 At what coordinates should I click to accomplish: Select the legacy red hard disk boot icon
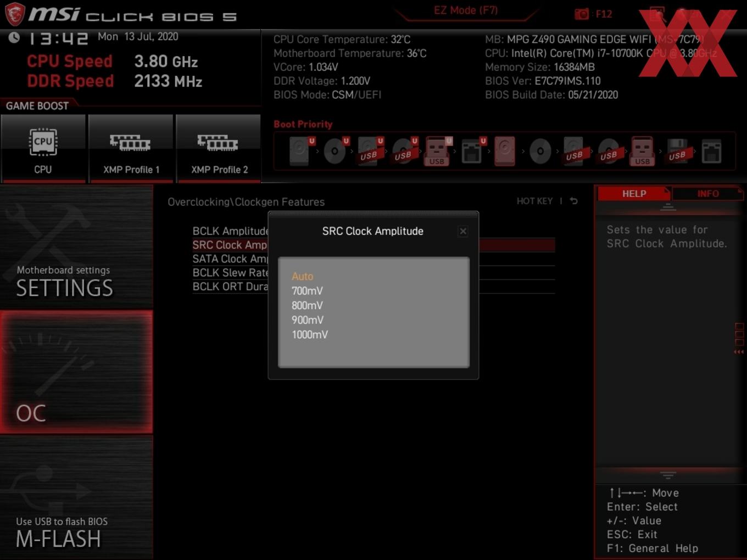[505, 151]
